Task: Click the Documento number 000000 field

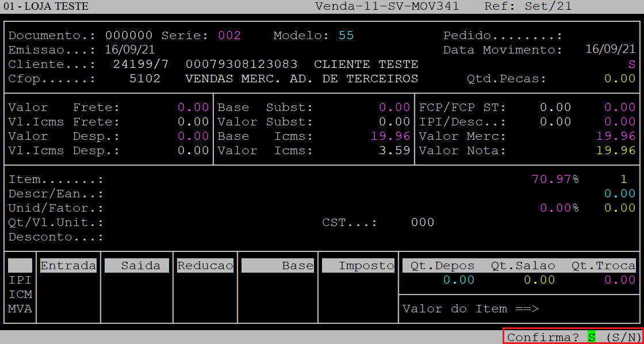Action: pos(129,36)
